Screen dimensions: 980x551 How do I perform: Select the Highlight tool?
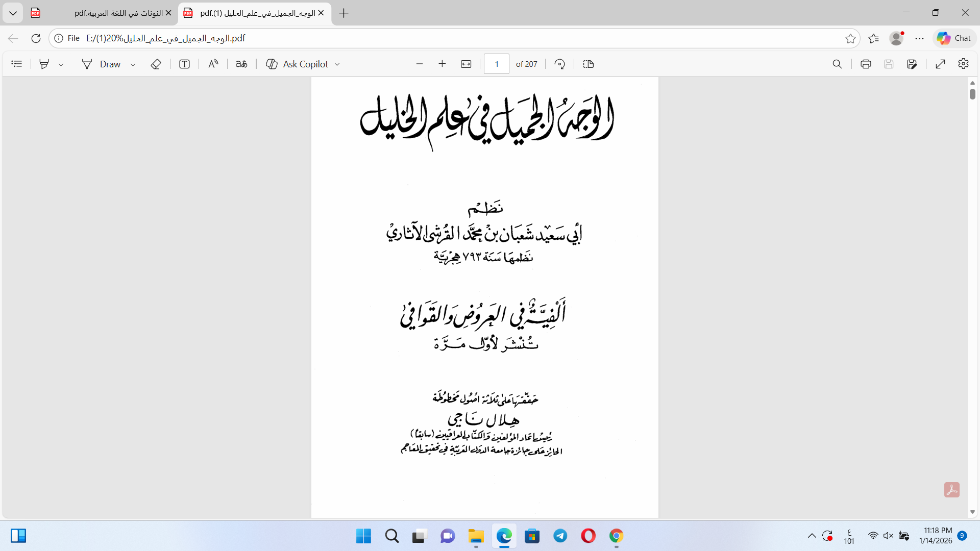pyautogui.click(x=44, y=64)
